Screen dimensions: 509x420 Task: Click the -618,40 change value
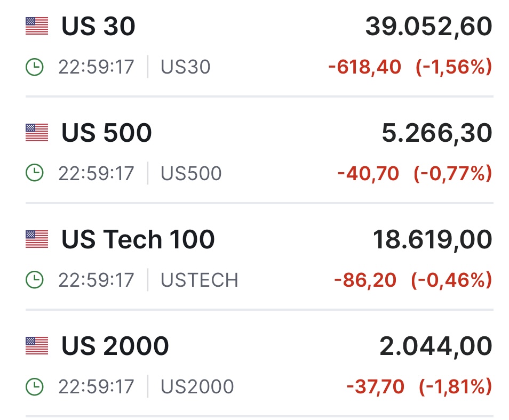[x=364, y=67]
